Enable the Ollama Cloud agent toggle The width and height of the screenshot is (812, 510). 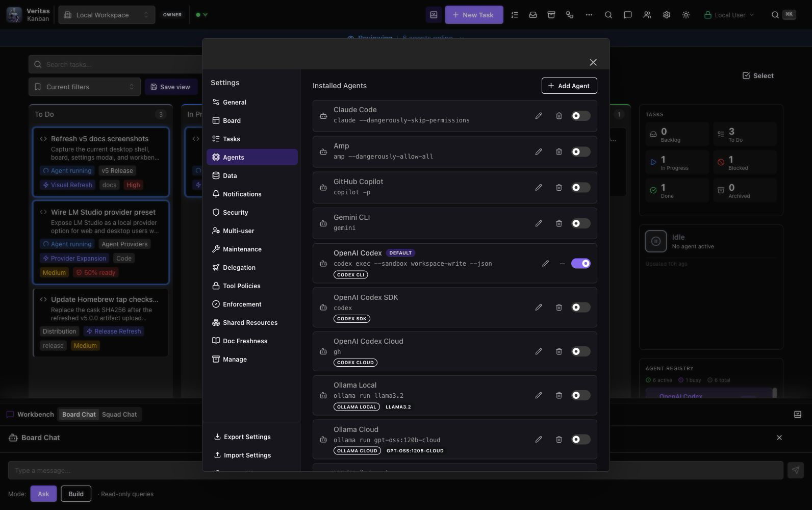coord(580,439)
